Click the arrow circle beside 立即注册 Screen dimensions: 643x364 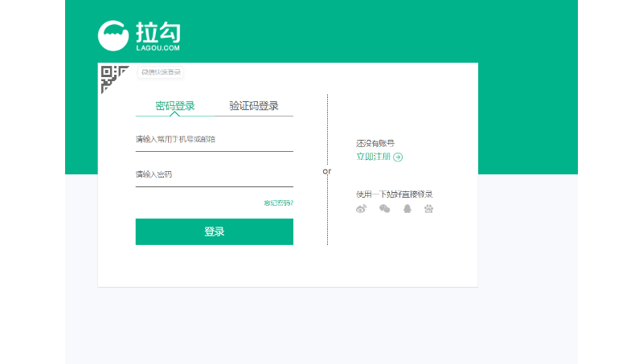click(x=398, y=157)
